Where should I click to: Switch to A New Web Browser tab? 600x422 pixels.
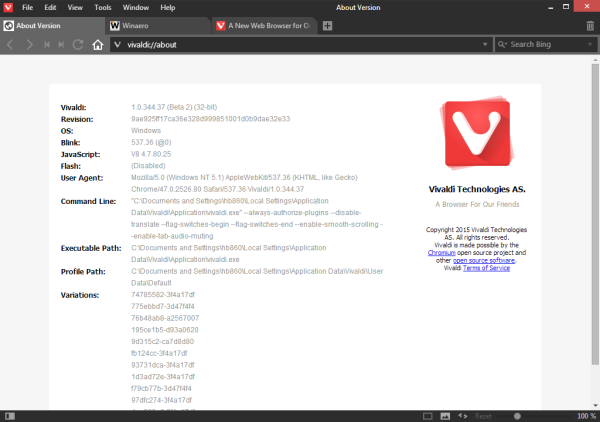pyautogui.click(x=264, y=26)
